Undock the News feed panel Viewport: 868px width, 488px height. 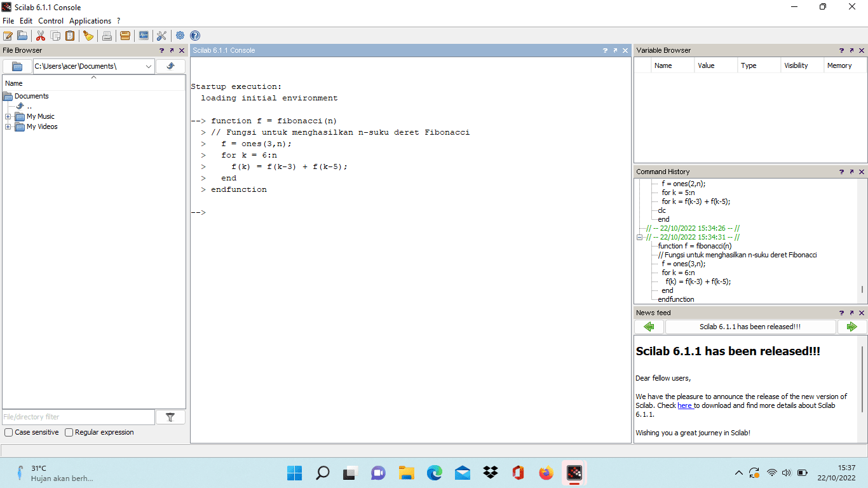point(851,313)
